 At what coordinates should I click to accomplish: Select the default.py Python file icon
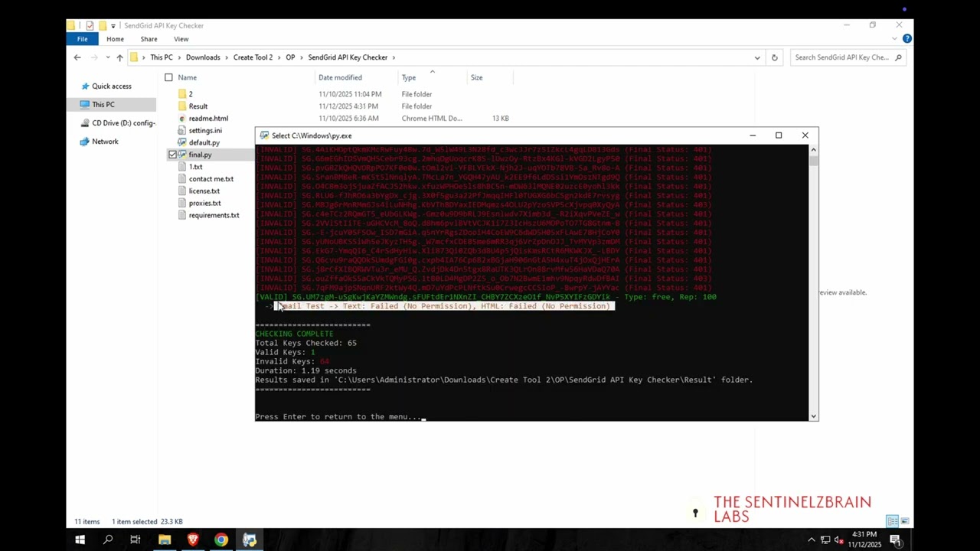tap(182, 142)
